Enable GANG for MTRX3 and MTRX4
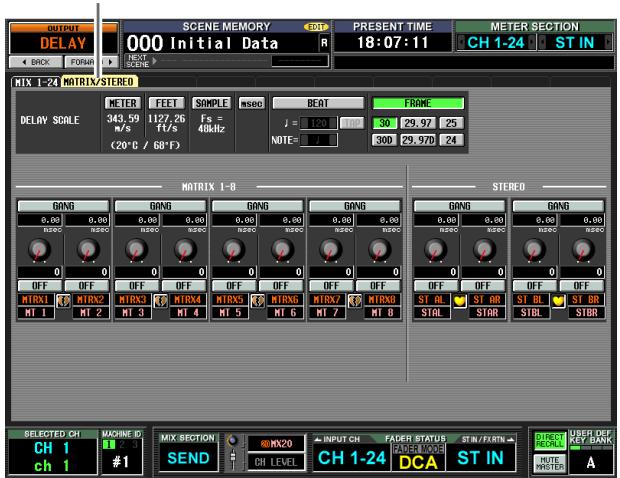 [161, 206]
